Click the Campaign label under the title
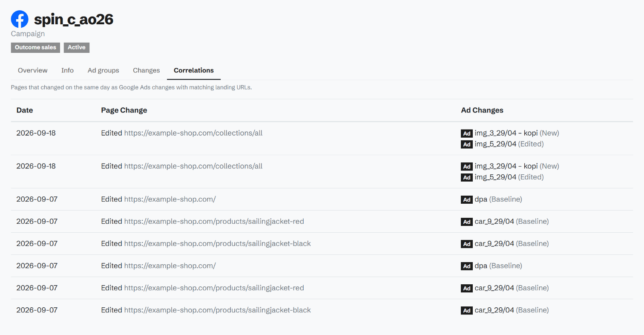 [28, 34]
